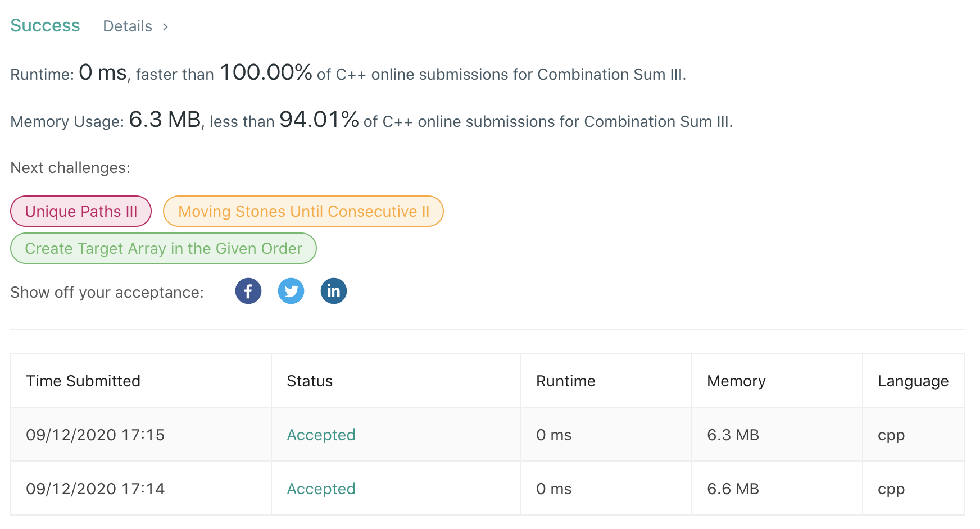Open LinkedIn sharing via its icon

point(333,291)
